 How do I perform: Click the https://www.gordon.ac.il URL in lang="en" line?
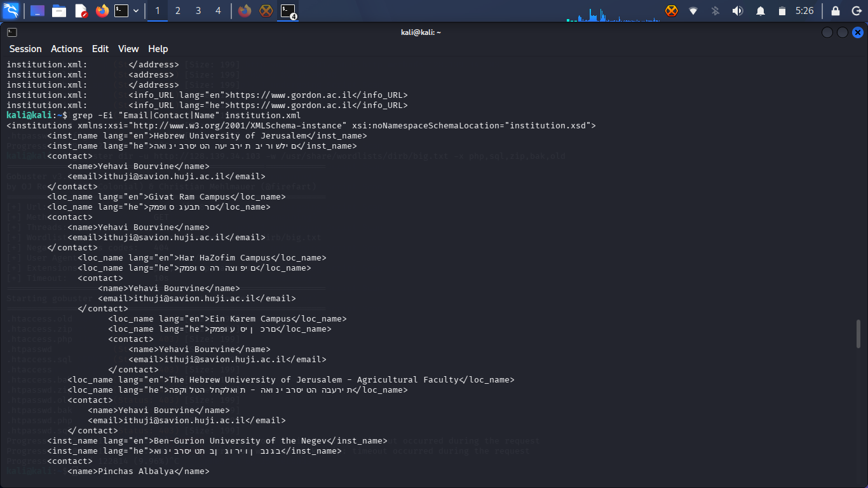coord(290,95)
